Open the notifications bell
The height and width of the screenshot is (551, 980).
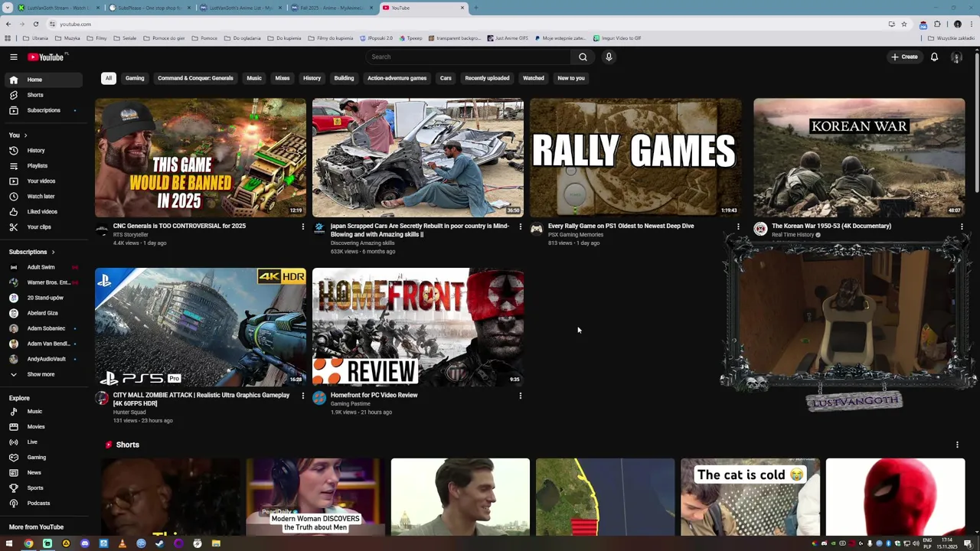[934, 57]
